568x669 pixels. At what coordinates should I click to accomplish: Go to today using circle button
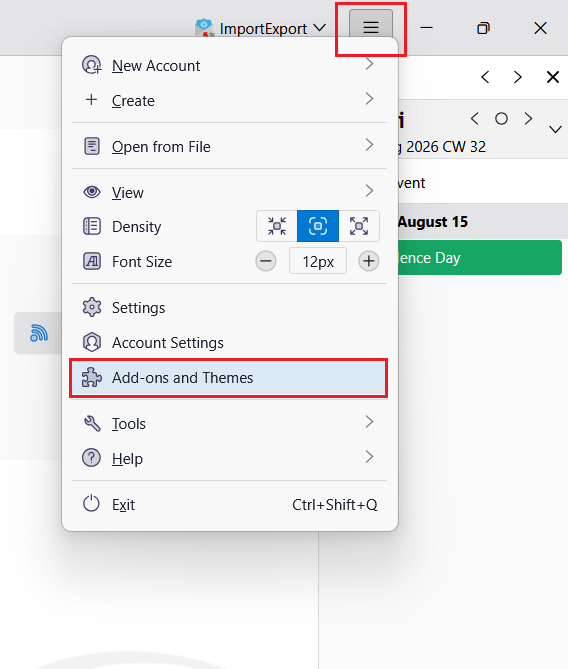coord(501,119)
